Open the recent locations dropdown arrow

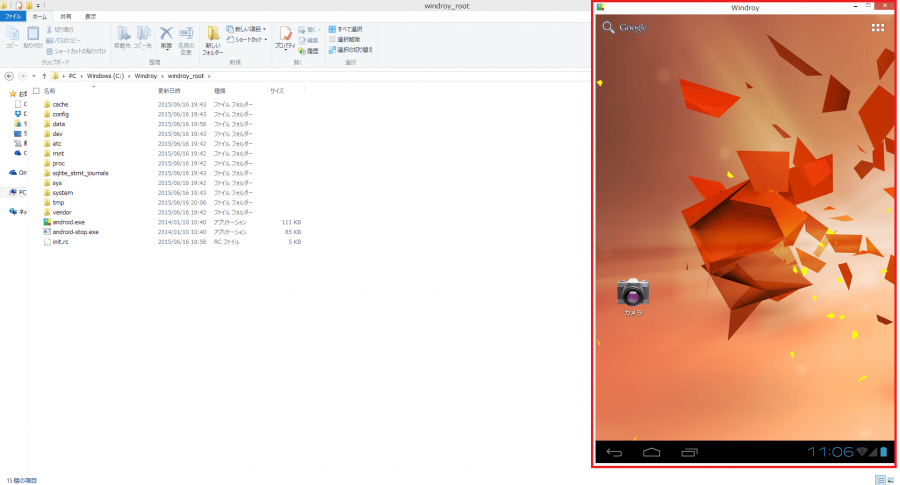[33, 76]
